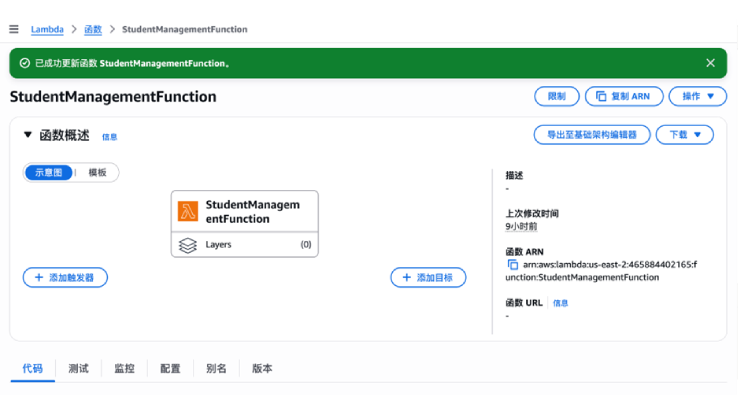Open Lambda breadcrumb link
Image resolution: width=739 pixels, height=415 pixels.
click(x=47, y=29)
